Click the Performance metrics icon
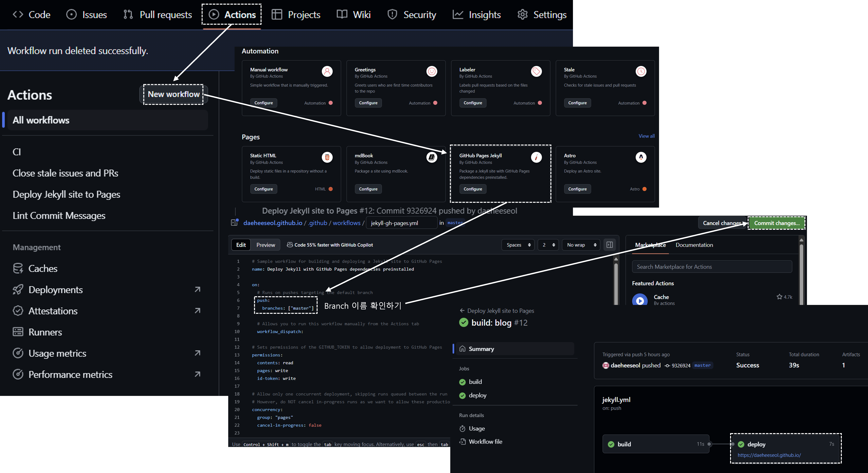 pyautogui.click(x=18, y=375)
